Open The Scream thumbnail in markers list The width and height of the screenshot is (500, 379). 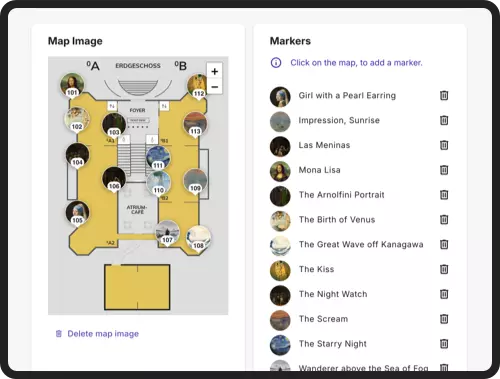coord(280,320)
